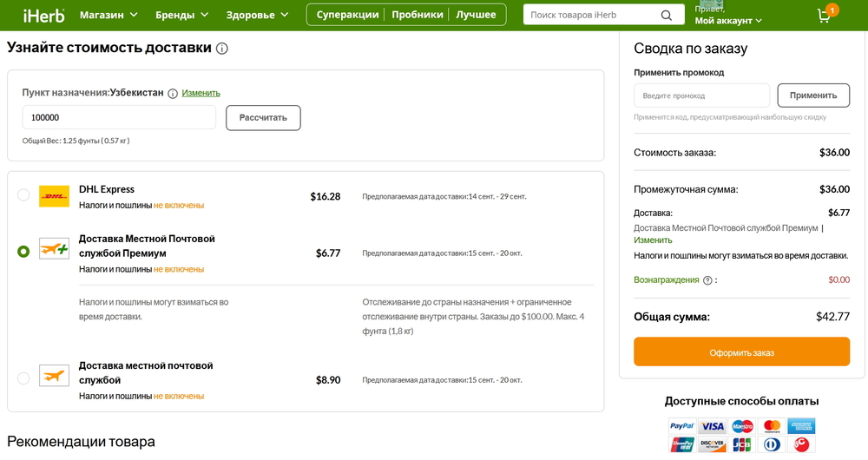Image resolution: width=868 pixels, height=460 pixels.
Task: Expand the Бренды dropdown menu
Action: coord(181,15)
